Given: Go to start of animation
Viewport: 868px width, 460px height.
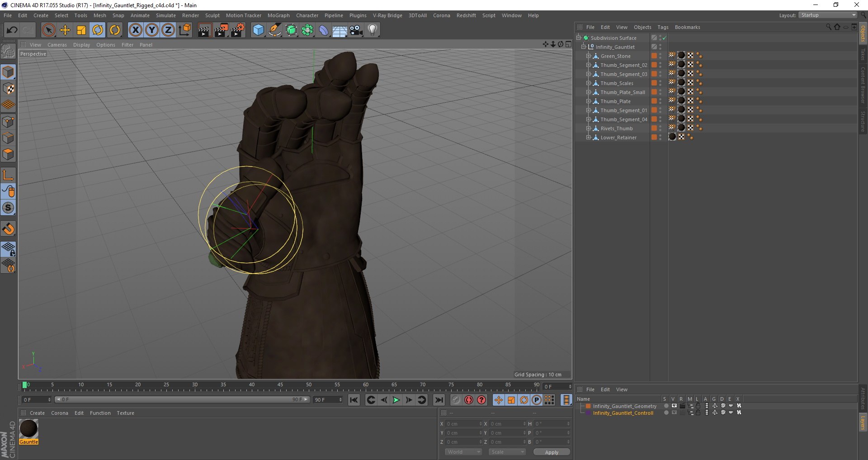Looking at the screenshot, I should 354,400.
